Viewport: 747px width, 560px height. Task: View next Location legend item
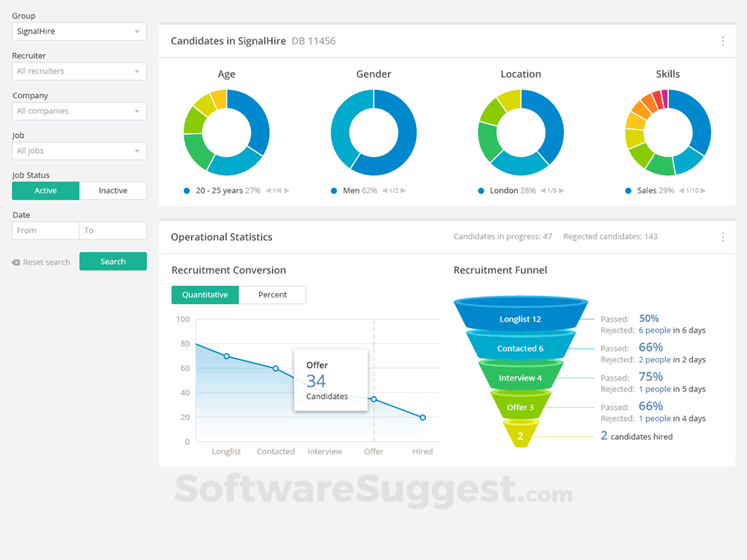(562, 190)
